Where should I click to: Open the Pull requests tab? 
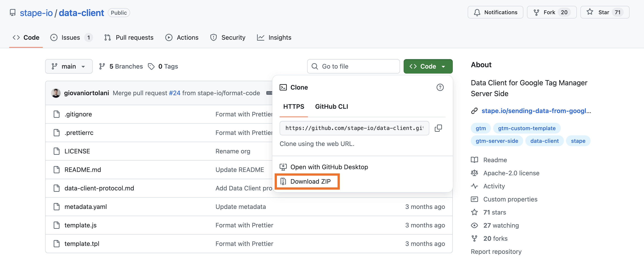click(x=129, y=37)
